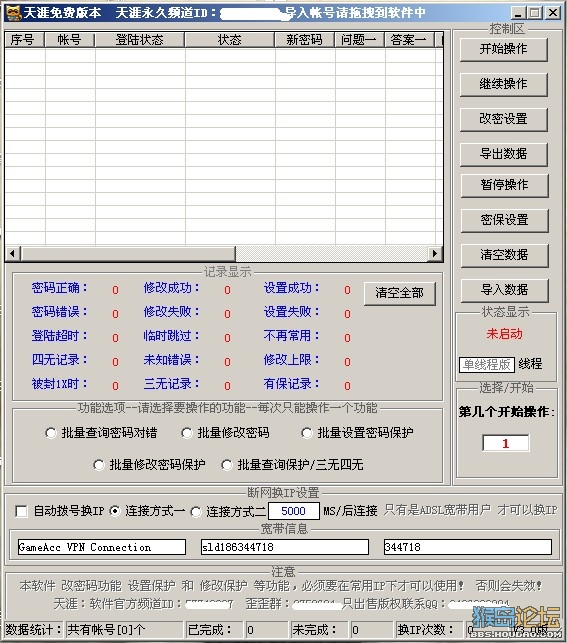Click the 导出数据 button
This screenshot has width=567, height=643.
503,154
